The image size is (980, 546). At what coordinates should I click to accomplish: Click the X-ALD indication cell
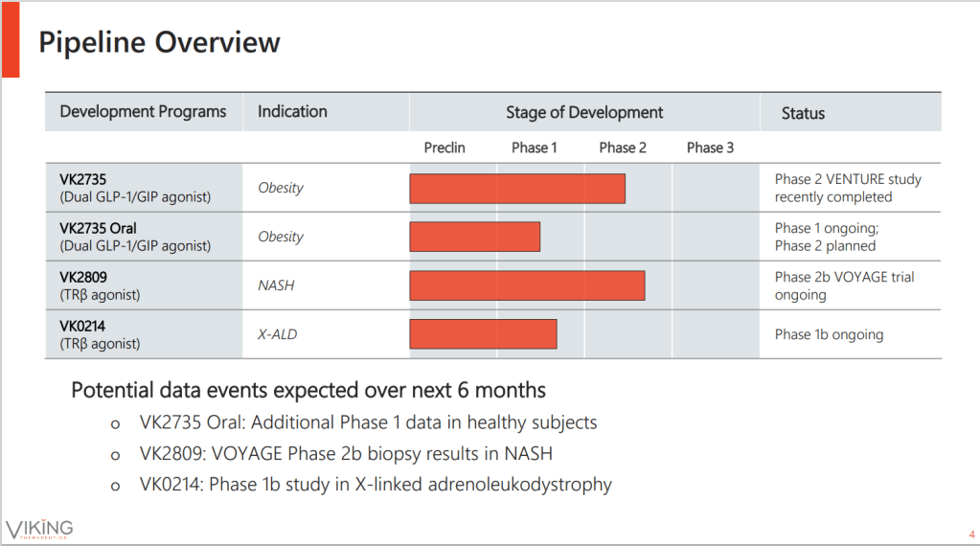(278, 334)
